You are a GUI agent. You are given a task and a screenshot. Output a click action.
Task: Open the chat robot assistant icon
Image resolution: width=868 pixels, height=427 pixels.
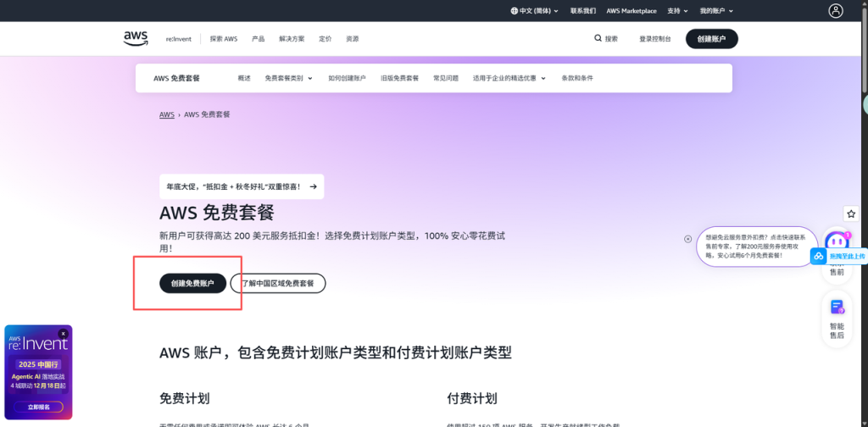[837, 241]
